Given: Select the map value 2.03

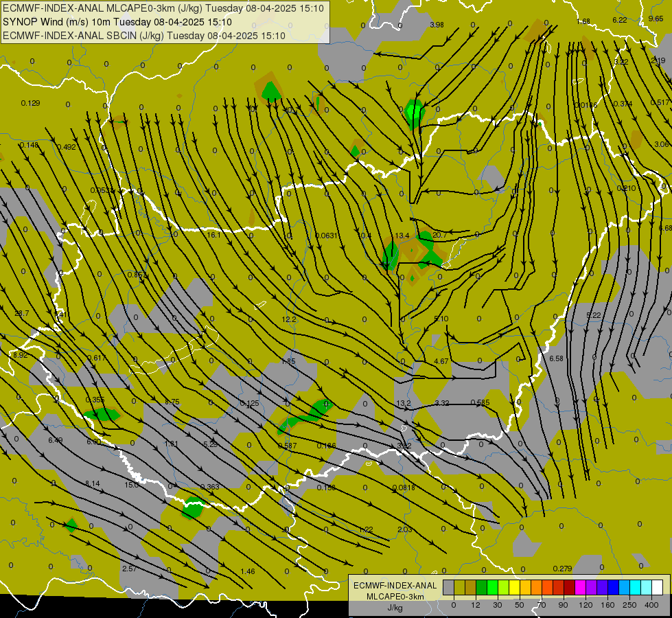Looking at the screenshot, I should [404, 529].
